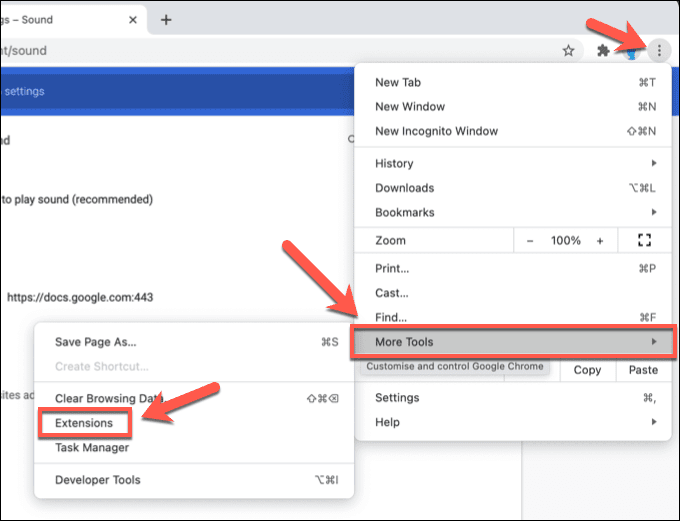Open the More Tools submenu

[515, 342]
